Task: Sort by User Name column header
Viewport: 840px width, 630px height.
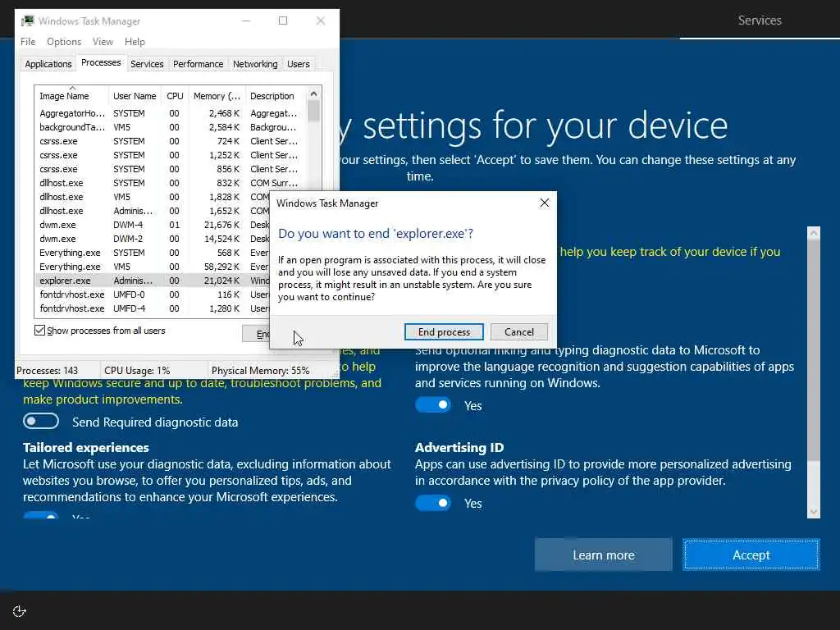Action: (x=135, y=96)
